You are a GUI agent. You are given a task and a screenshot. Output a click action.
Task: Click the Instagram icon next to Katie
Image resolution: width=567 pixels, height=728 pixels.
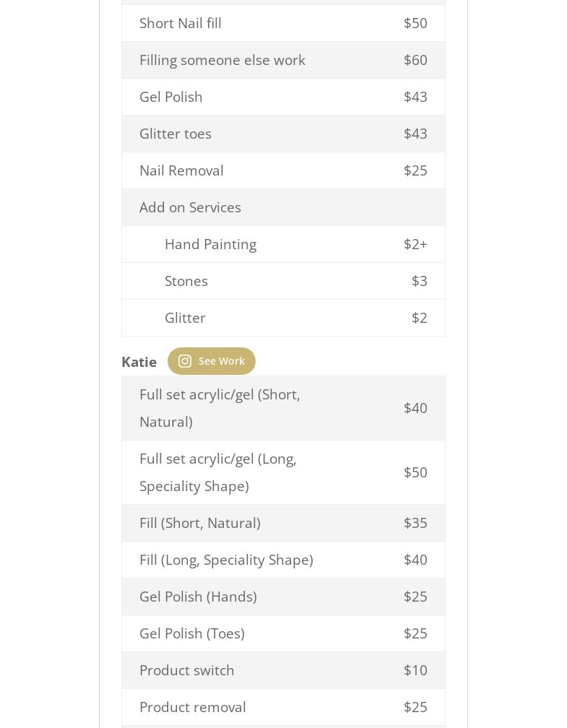click(185, 361)
